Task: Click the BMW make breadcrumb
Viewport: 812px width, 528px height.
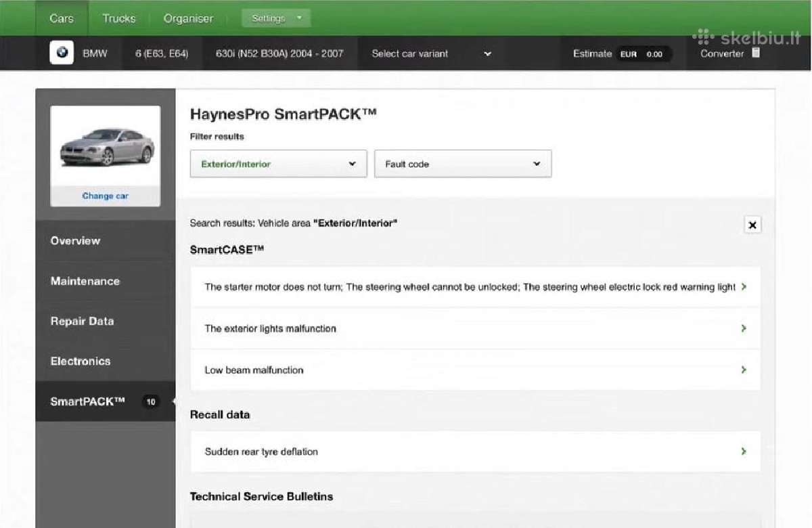Action: coord(95,53)
